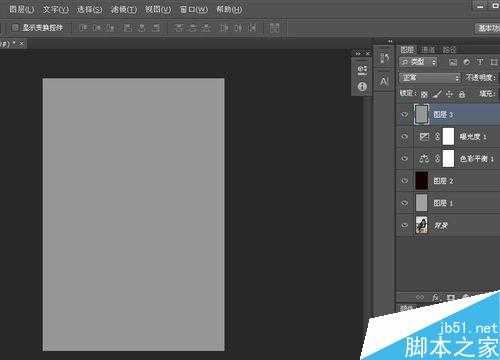Open the 滤镜(T) menu
The height and width of the screenshot is (360, 500).
click(x=124, y=9)
